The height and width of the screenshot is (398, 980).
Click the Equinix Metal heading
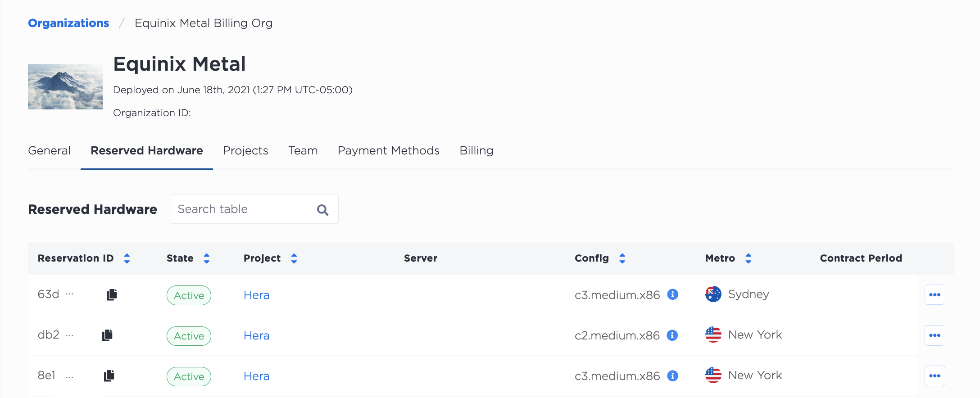tap(179, 64)
